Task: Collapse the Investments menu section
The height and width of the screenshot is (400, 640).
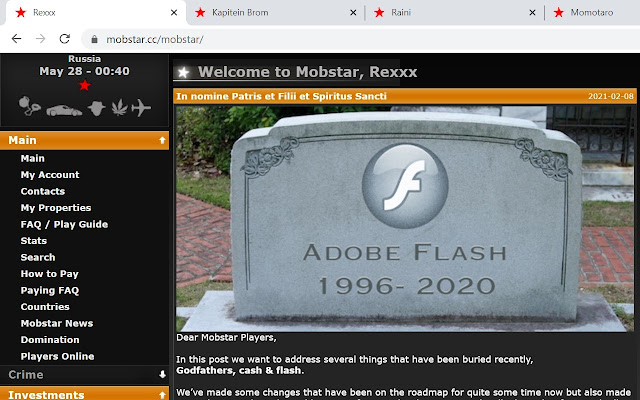Action: pos(84,394)
